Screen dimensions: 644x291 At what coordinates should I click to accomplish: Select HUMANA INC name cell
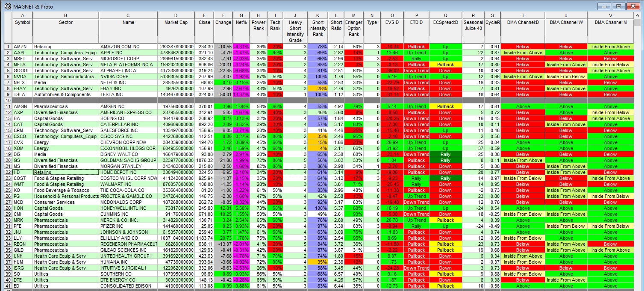(128, 262)
